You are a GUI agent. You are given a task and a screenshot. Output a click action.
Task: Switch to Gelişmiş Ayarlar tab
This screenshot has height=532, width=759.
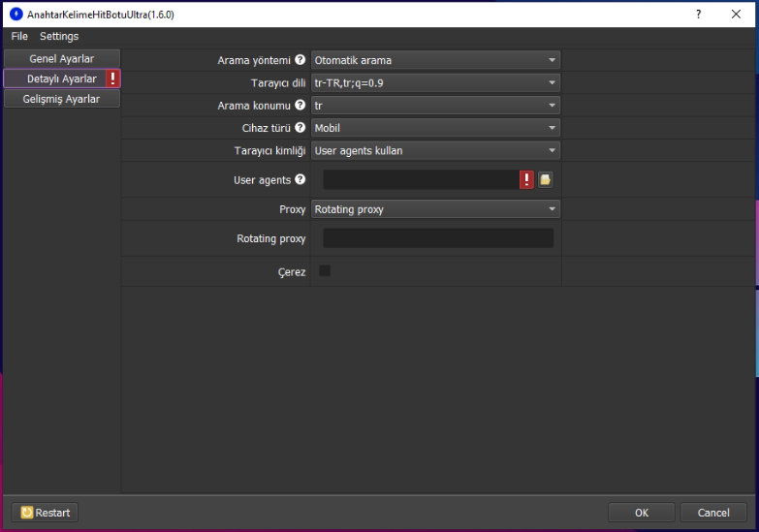pyautogui.click(x=62, y=99)
